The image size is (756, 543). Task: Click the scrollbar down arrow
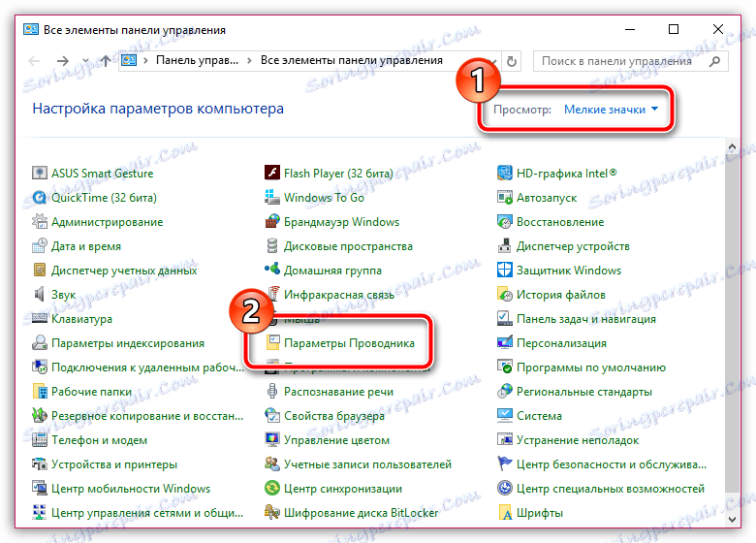pos(732,520)
